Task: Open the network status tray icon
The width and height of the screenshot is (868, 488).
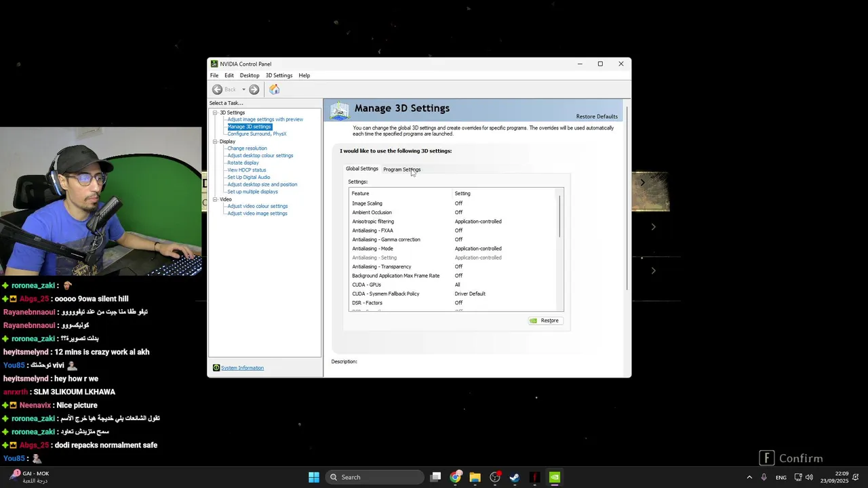Action: pyautogui.click(x=798, y=477)
